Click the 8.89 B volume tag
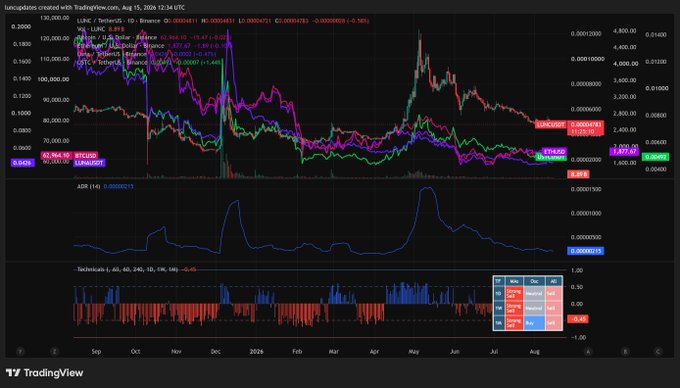The height and width of the screenshot is (388, 680). click(x=578, y=174)
